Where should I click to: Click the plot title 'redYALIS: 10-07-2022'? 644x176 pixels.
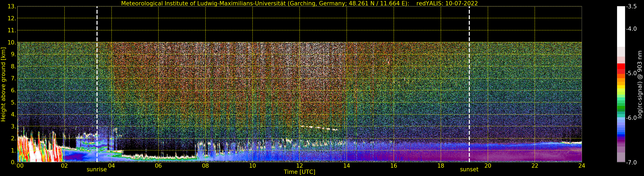coord(447,3)
